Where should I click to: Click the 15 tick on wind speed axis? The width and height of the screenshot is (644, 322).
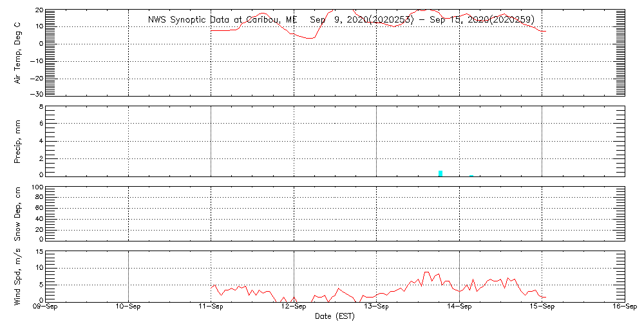click(39, 252)
